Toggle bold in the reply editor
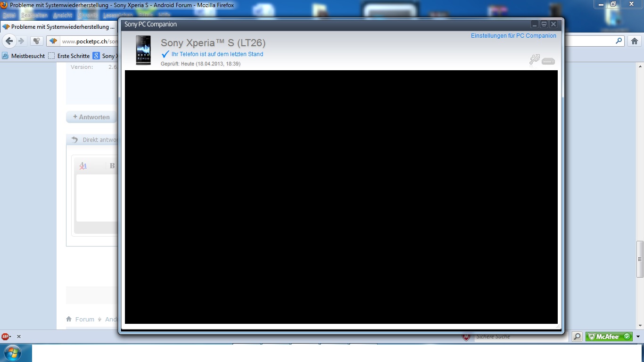This screenshot has width=644, height=362. pos(112,165)
